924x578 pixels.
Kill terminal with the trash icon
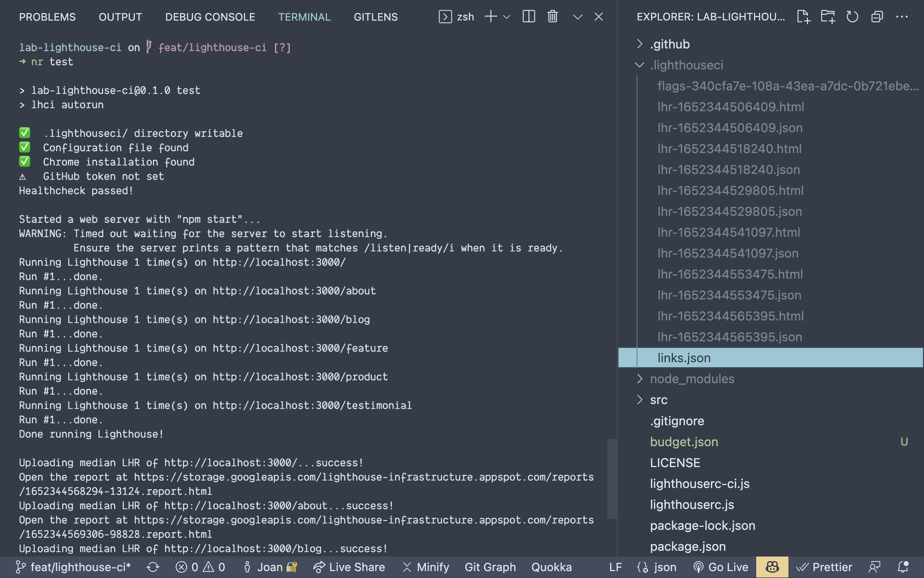552,17
